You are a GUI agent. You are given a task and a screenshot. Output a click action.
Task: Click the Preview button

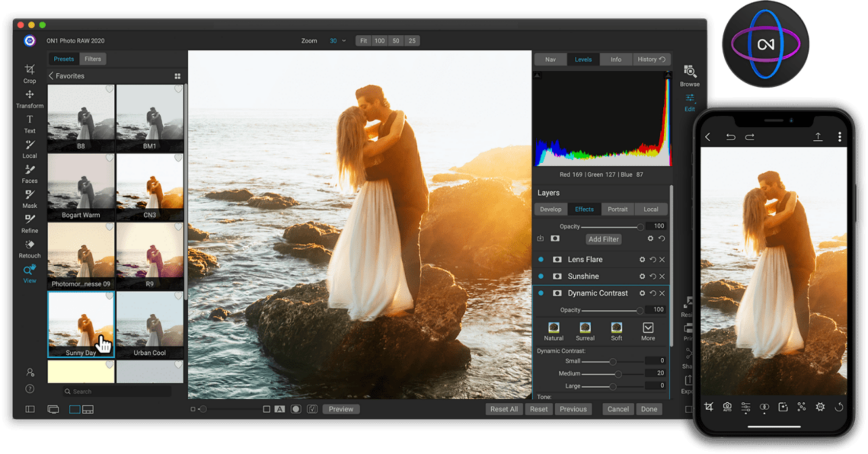point(341,409)
